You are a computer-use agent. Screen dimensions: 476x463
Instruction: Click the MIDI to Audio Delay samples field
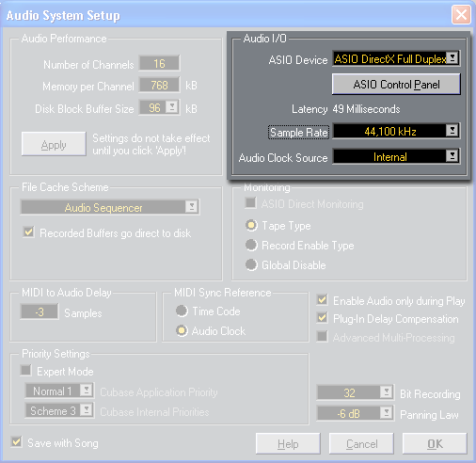(x=40, y=311)
